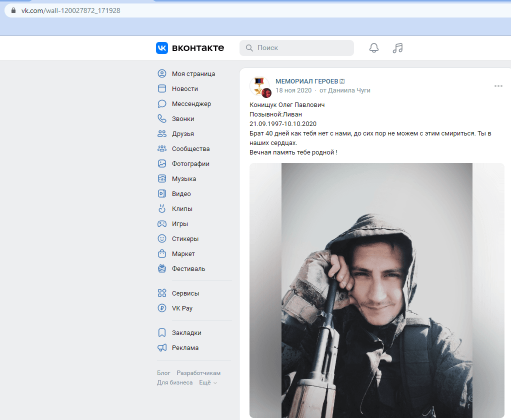Click the text Позывной:Ливан
This screenshot has width=511, height=420.
[x=275, y=114]
